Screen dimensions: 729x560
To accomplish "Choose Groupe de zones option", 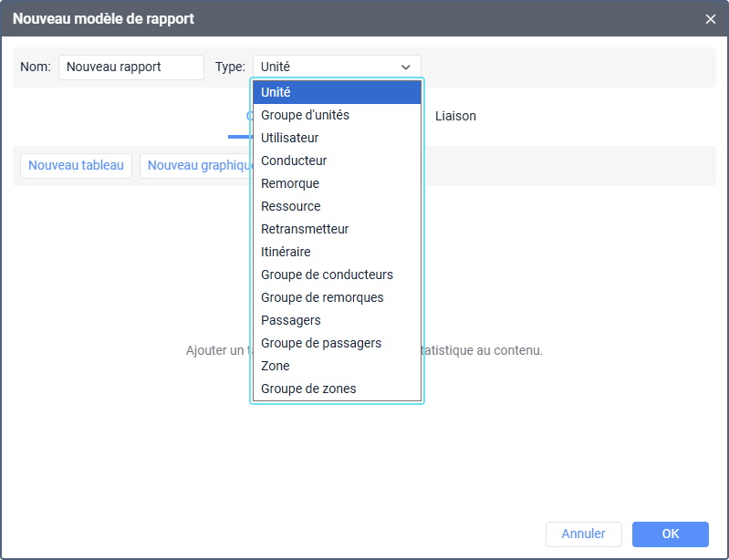I will click(x=336, y=389).
